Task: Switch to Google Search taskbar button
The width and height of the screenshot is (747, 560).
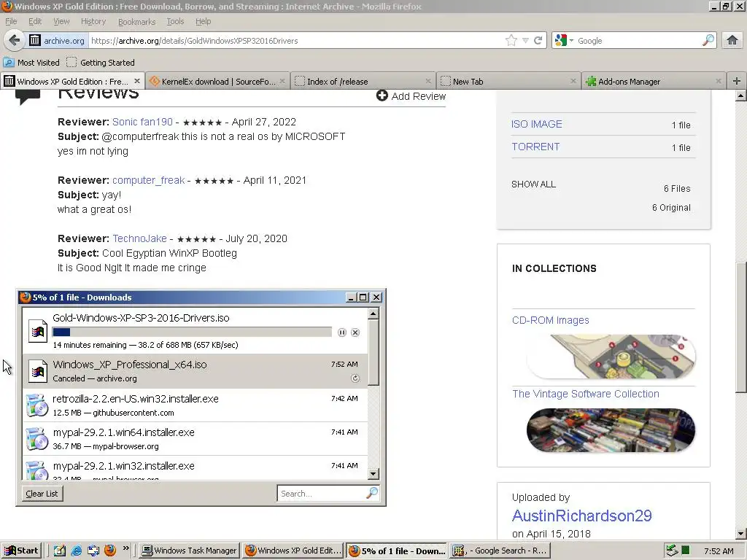Action: [500, 551]
